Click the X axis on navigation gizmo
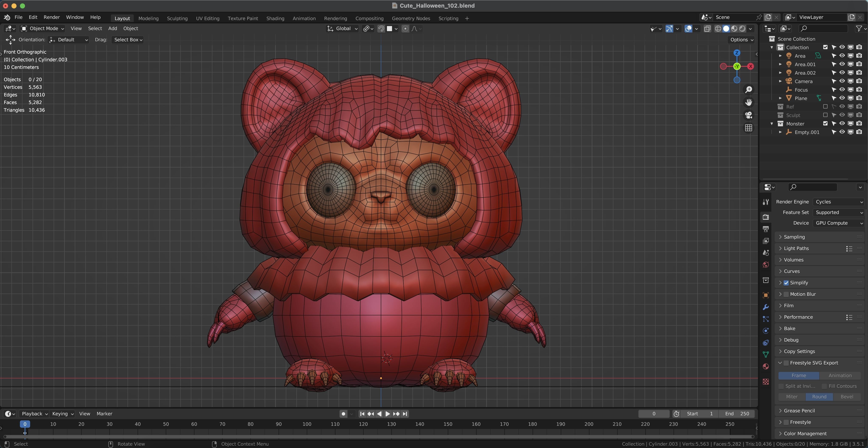The image size is (868, 448). [x=750, y=66]
